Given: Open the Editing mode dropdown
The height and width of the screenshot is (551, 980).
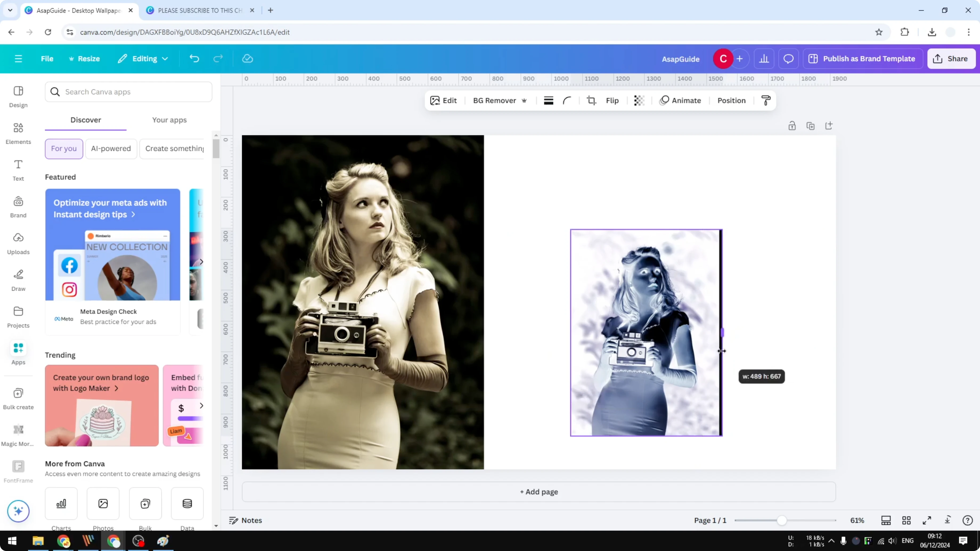Looking at the screenshot, I should 143,59.
